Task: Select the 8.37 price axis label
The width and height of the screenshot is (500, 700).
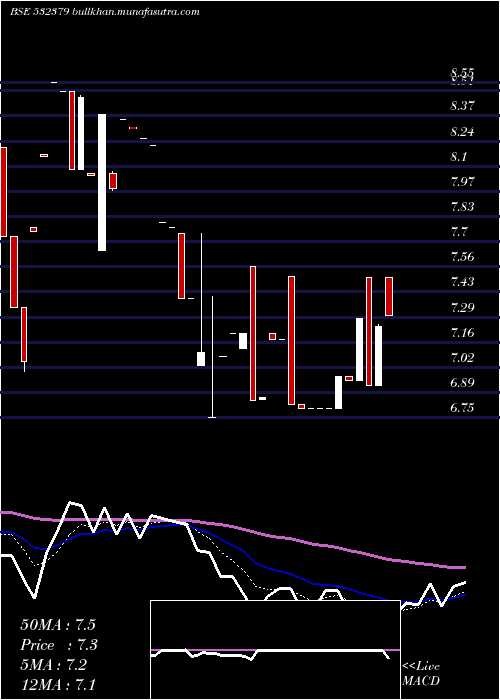Action: (462, 106)
